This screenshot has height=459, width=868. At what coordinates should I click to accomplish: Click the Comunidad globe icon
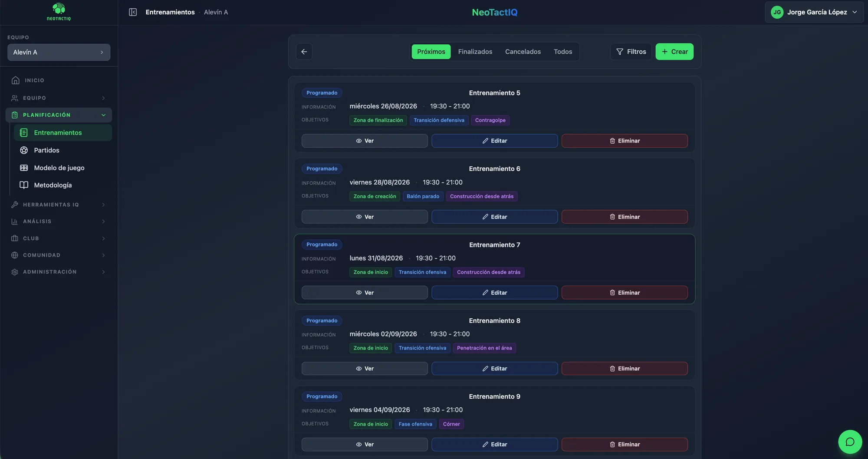point(15,255)
